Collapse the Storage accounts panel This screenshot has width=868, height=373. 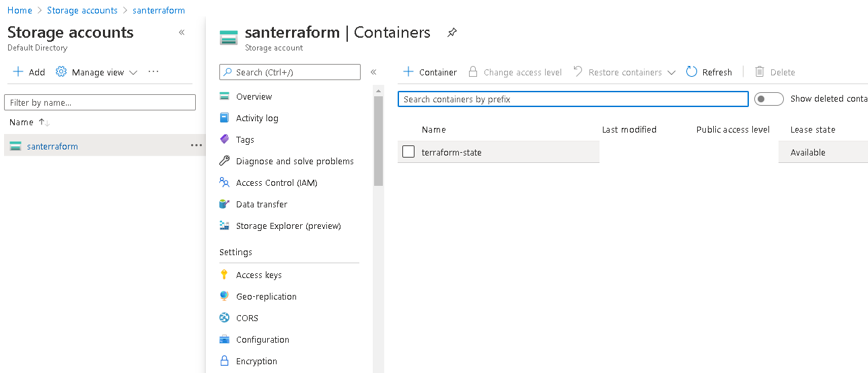pyautogui.click(x=182, y=32)
